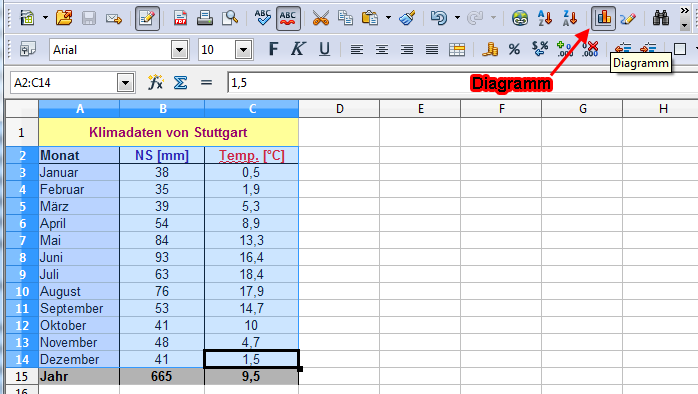This screenshot has width=698, height=394.
Task: Toggle auto spellcheck ABC button
Action: coord(288,18)
